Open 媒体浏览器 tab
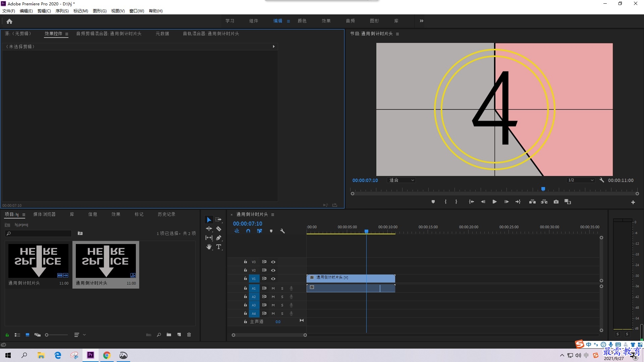Viewport: 644px width, 362px height. pos(44,214)
